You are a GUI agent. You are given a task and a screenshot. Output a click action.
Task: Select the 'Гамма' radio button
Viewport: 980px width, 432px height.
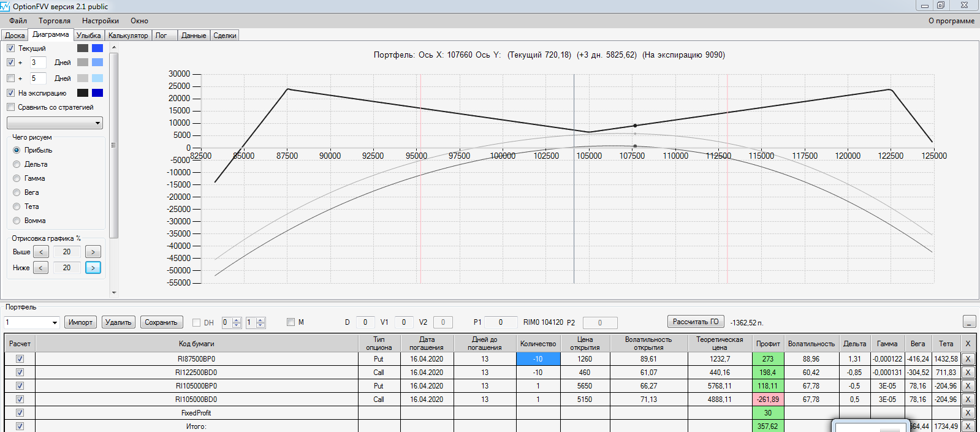[x=17, y=178]
